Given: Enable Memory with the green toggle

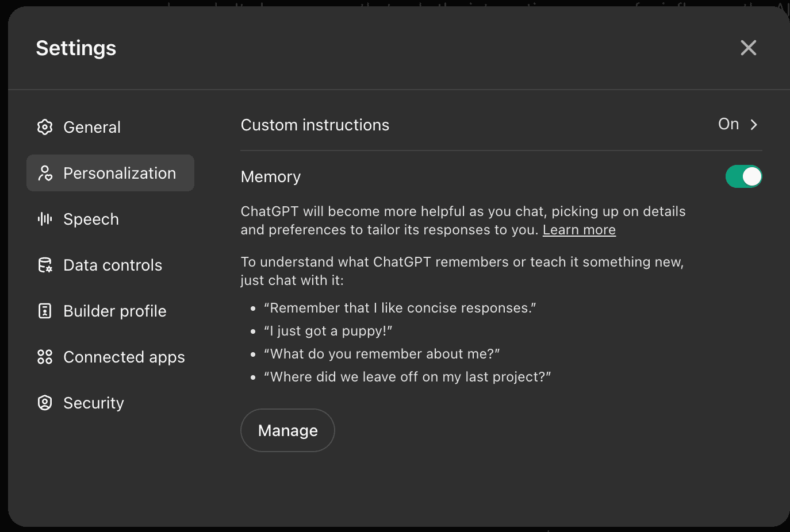Looking at the screenshot, I should (744, 176).
